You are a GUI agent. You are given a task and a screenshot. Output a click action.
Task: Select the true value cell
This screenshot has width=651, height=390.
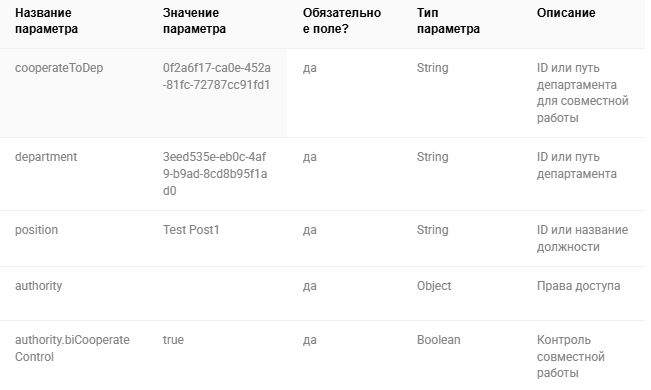(x=173, y=340)
